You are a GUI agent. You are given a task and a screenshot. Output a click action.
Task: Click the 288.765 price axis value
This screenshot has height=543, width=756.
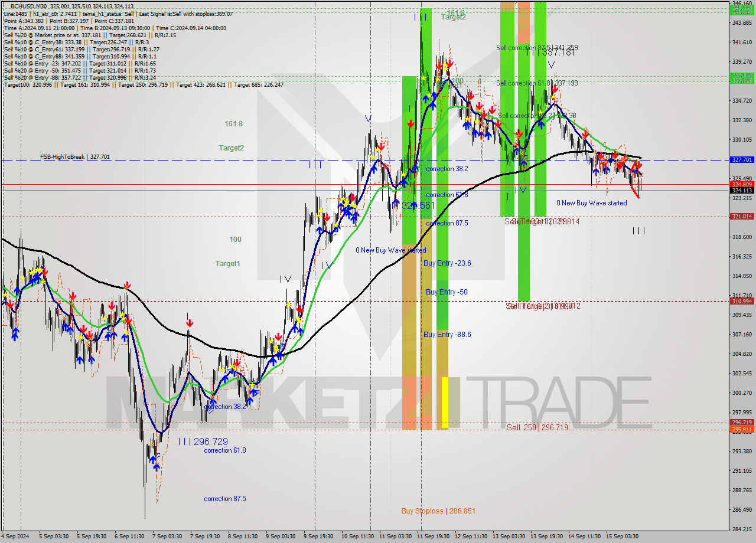pyautogui.click(x=742, y=490)
